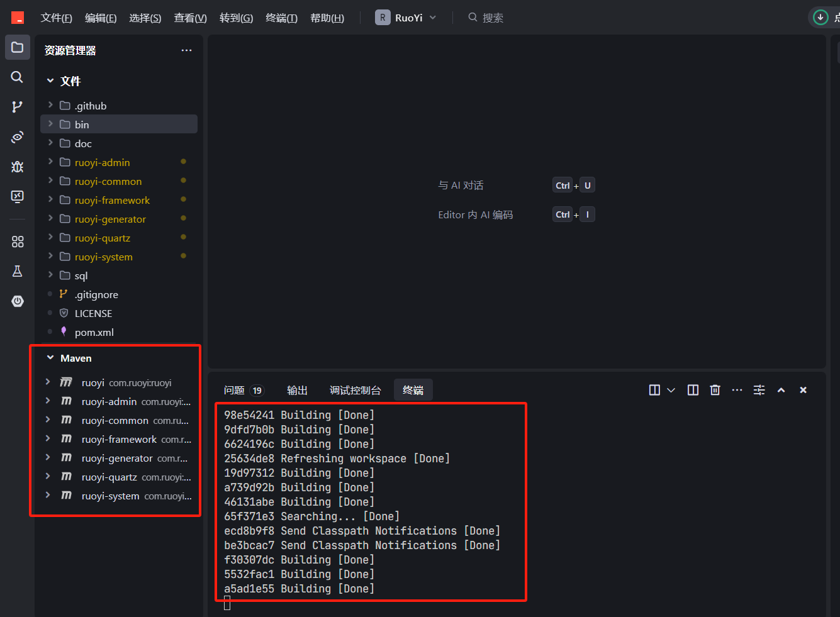
Task: Open the code review eye icon view
Action: 17,137
